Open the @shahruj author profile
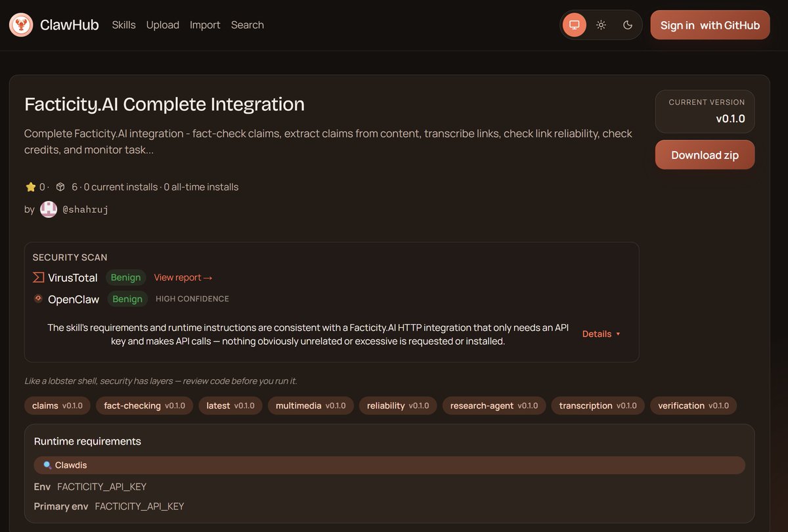This screenshot has width=788, height=532. [85, 210]
